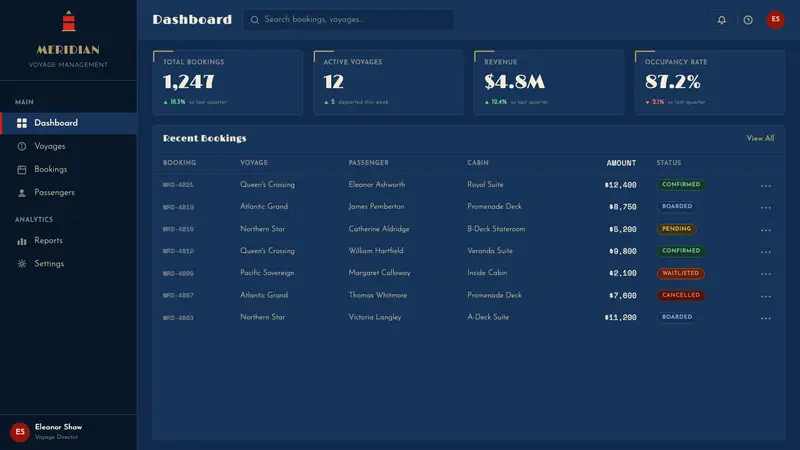Open the ES user avatar in the header

[776, 20]
